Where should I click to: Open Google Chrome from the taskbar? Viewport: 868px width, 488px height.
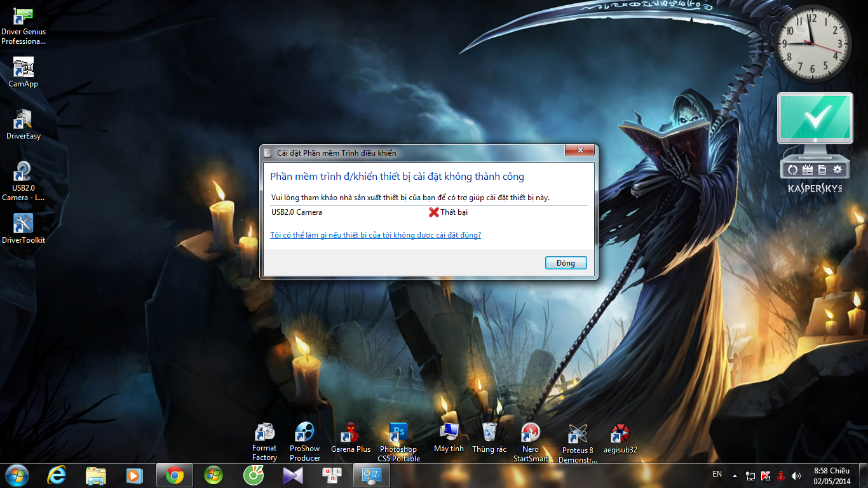point(175,475)
